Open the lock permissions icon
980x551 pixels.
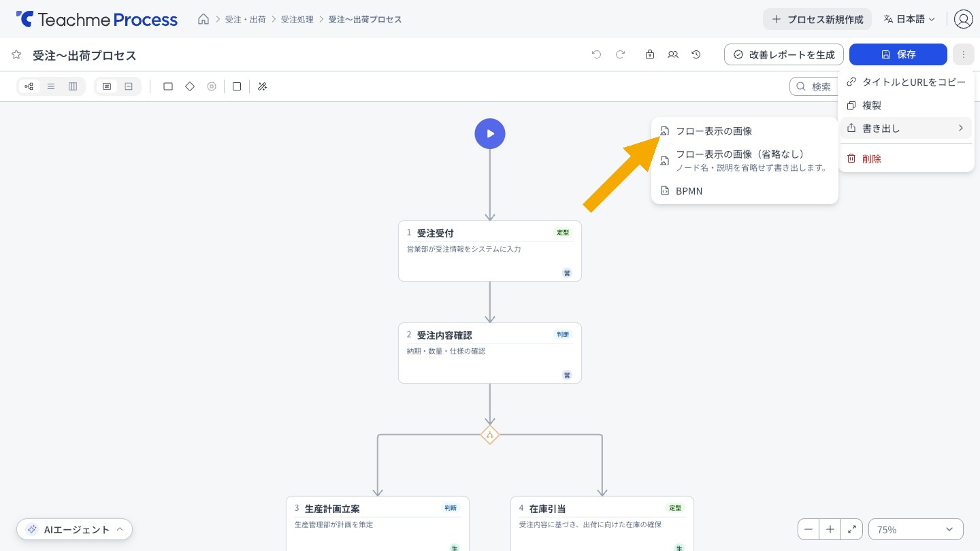click(x=650, y=54)
